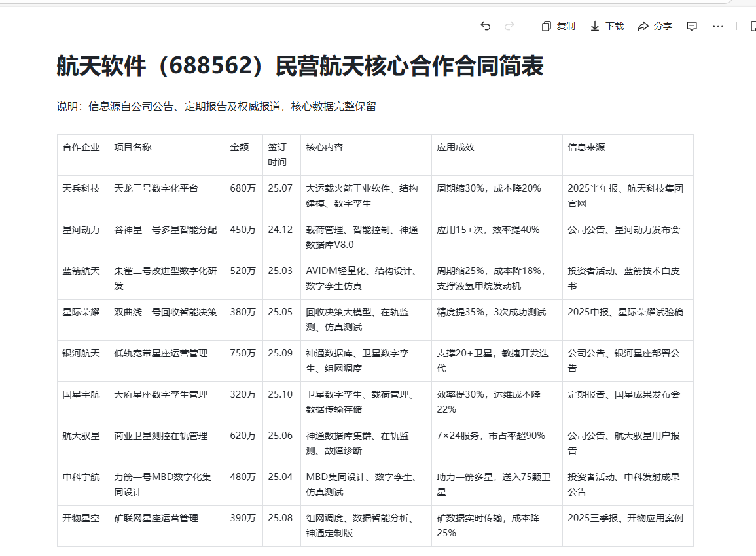The image size is (756, 556).
Task: Click 助力一箭多星，送入75颗卫星 cell
Action: [x=497, y=484]
